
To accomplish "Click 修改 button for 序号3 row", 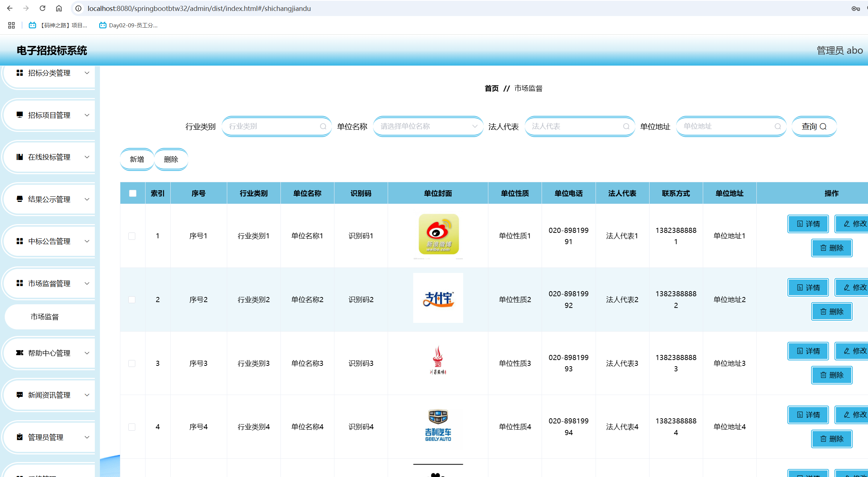I will pos(852,351).
